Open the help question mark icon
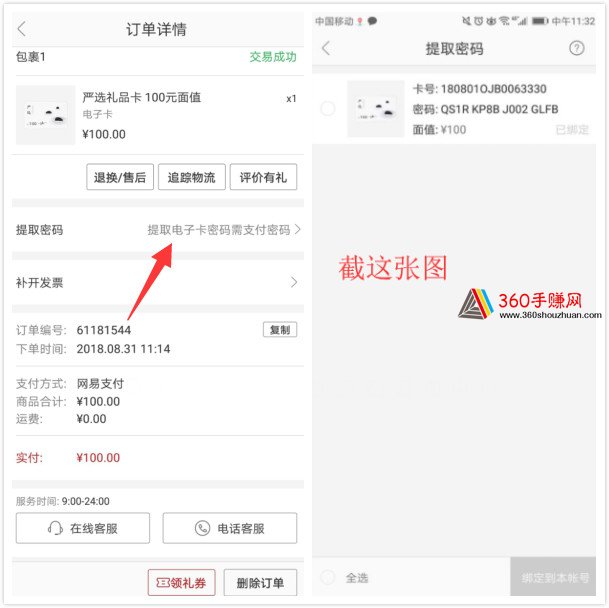This screenshot has height=608, width=609. point(576,48)
